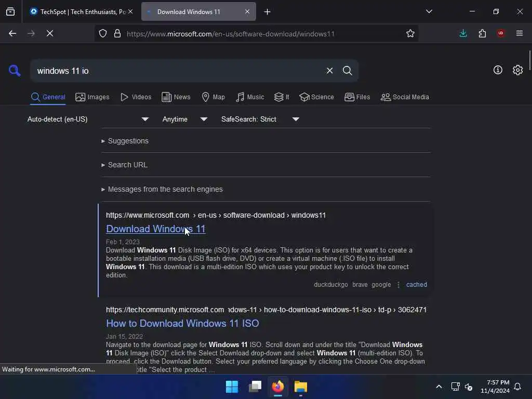Open File Explorer from taskbar
532x399 pixels.
point(301,387)
